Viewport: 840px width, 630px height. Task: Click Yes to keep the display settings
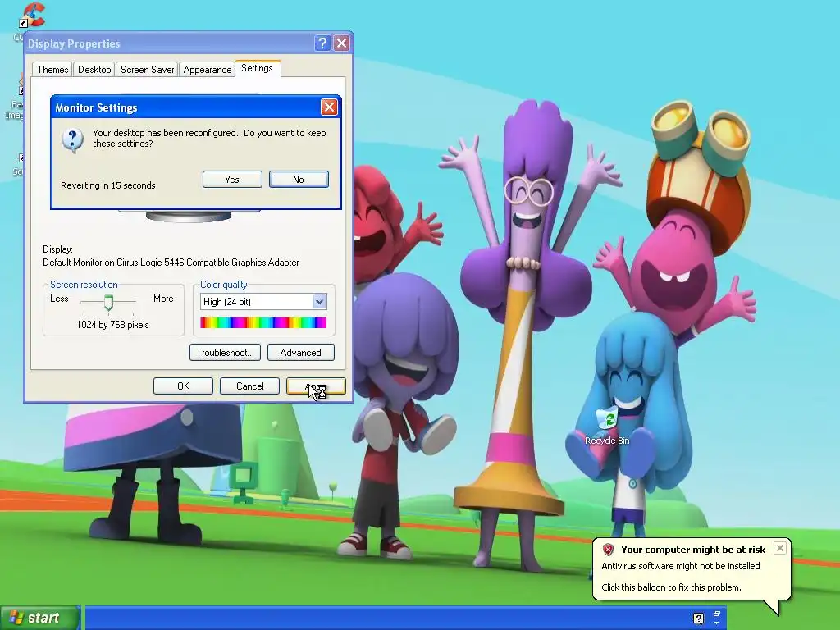(x=232, y=180)
